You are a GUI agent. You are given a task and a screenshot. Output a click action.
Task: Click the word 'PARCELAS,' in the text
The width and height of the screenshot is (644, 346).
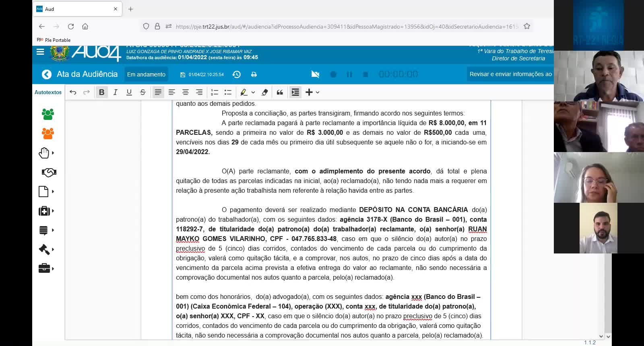(194, 132)
